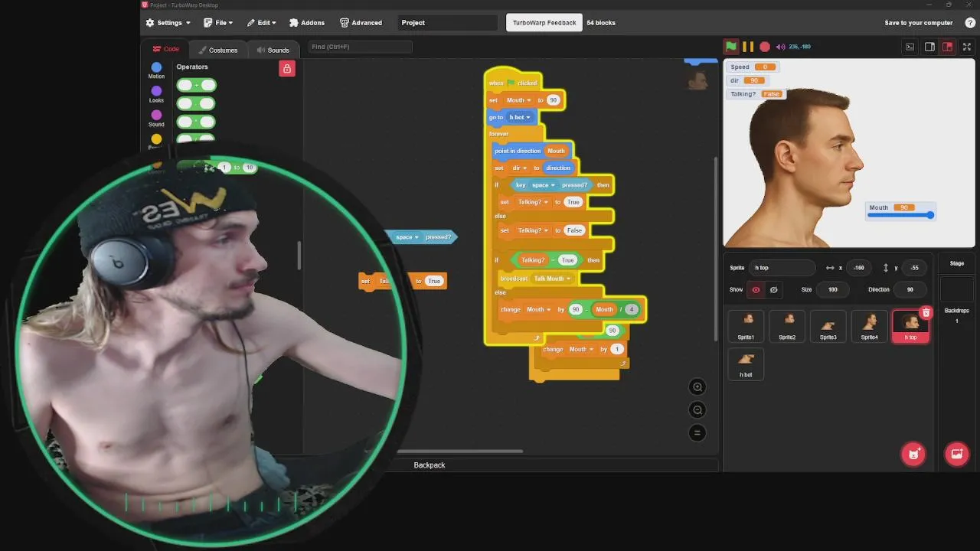Open variable dropdown on set Mouth block
980x551 pixels.
[x=518, y=100]
